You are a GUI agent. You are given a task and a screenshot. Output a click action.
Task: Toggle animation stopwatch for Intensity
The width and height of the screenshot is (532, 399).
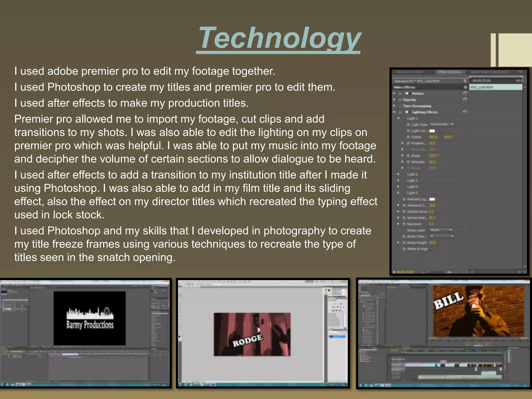(x=408, y=162)
